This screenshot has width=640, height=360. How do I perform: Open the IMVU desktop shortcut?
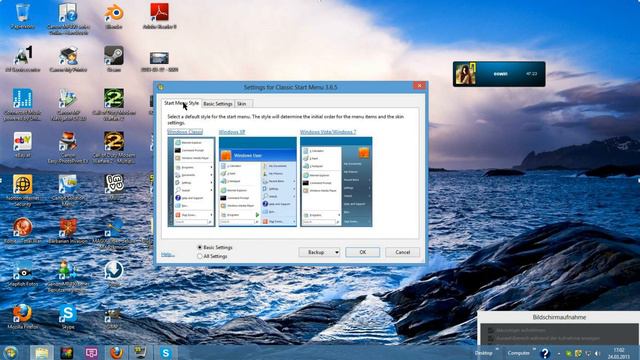click(114, 187)
